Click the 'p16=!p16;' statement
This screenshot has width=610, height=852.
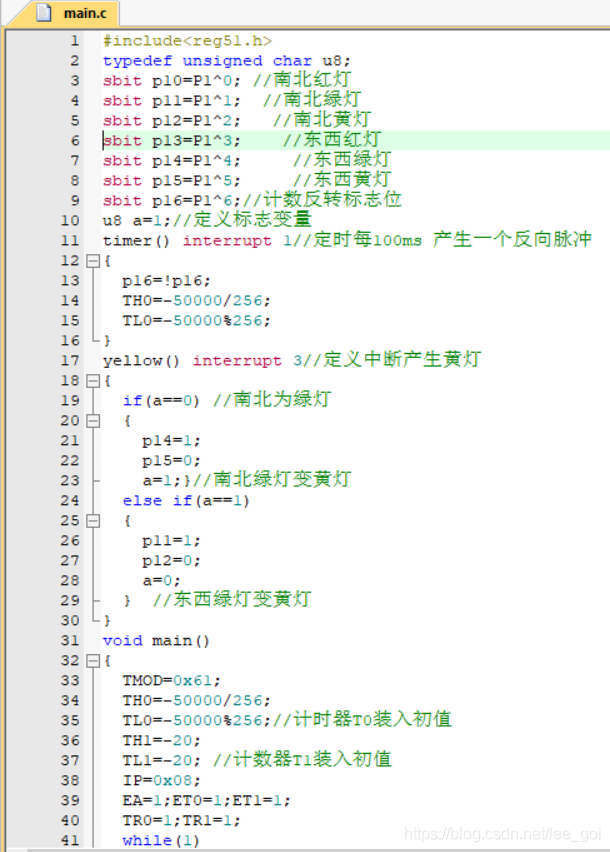coord(166,281)
